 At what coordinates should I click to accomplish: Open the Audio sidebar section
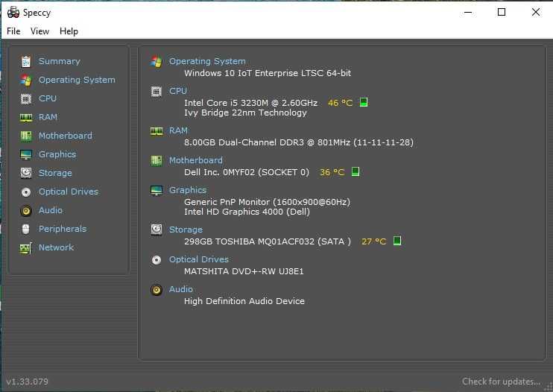coord(51,210)
